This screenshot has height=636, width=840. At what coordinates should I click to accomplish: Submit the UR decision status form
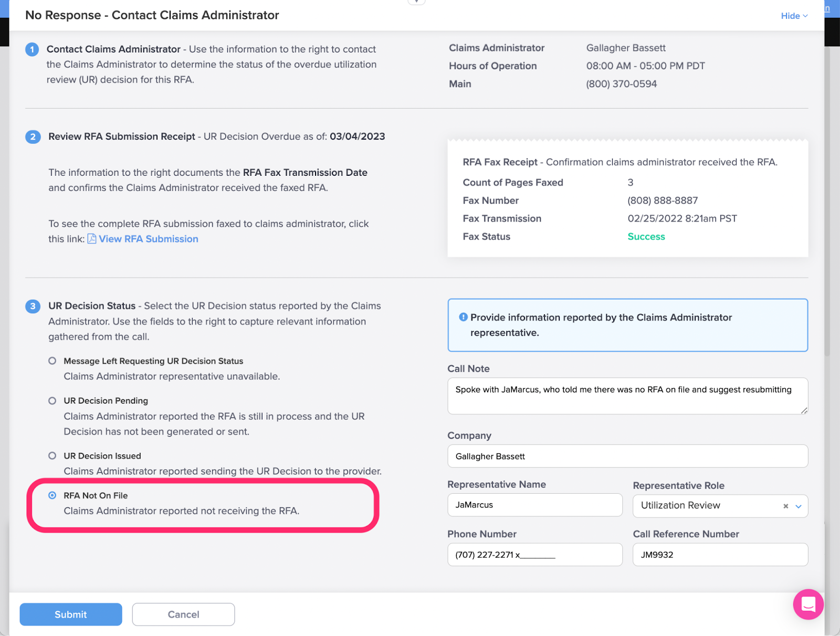[x=71, y=614]
